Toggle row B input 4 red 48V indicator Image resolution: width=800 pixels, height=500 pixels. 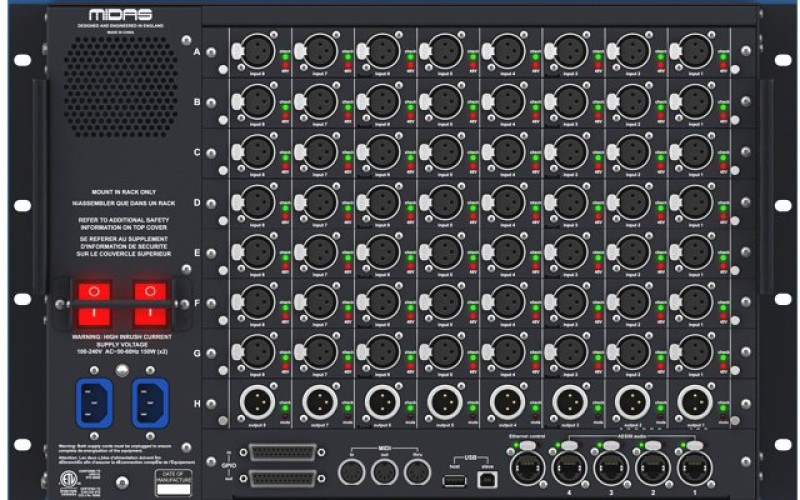536,116
